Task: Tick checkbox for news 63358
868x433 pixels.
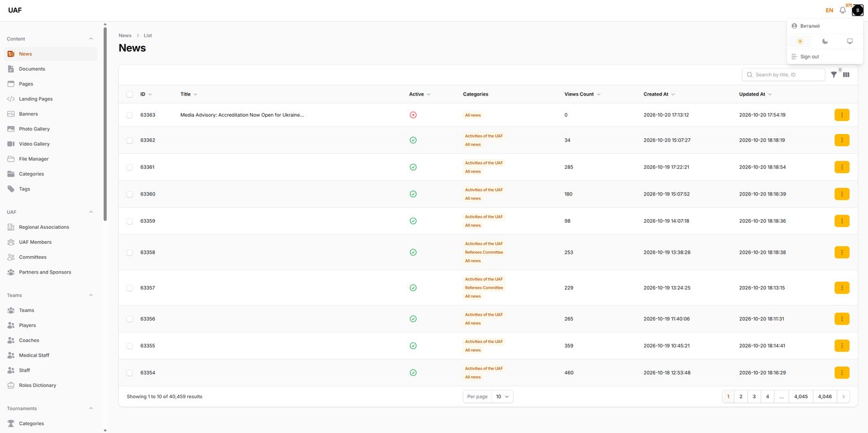Action: pos(130,252)
